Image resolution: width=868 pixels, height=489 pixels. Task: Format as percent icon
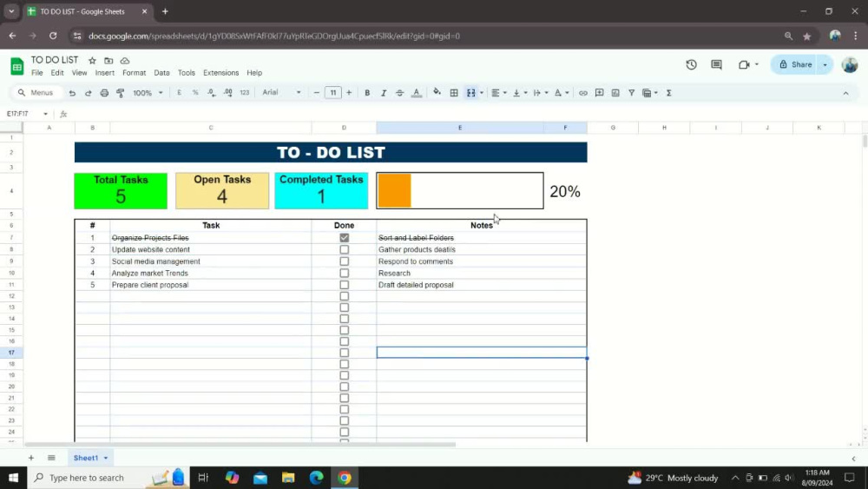pos(195,93)
